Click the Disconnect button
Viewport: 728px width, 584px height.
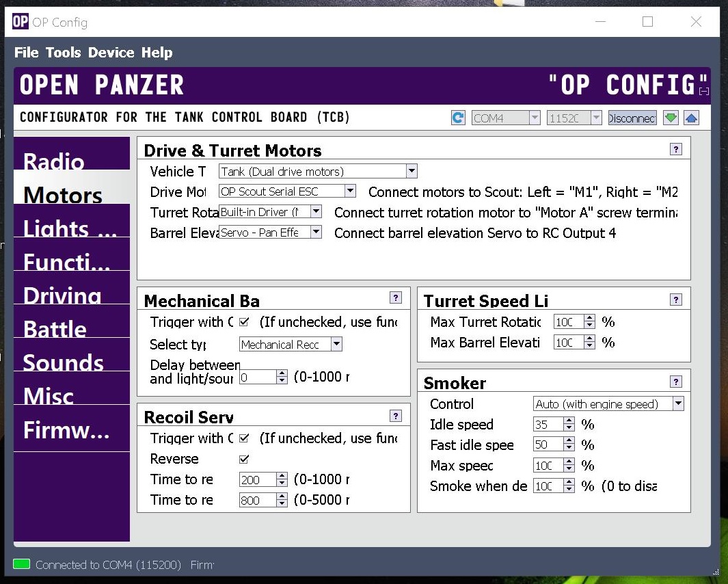pos(632,118)
